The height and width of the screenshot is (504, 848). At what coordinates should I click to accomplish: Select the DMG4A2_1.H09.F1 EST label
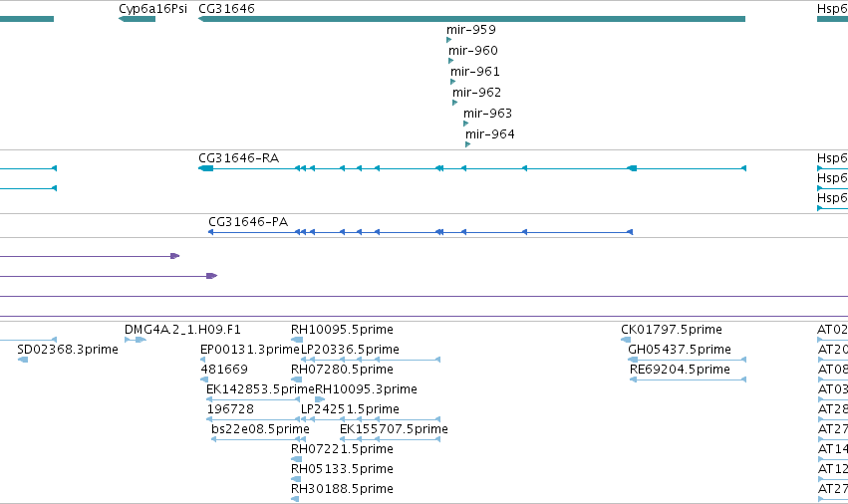click(182, 330)
